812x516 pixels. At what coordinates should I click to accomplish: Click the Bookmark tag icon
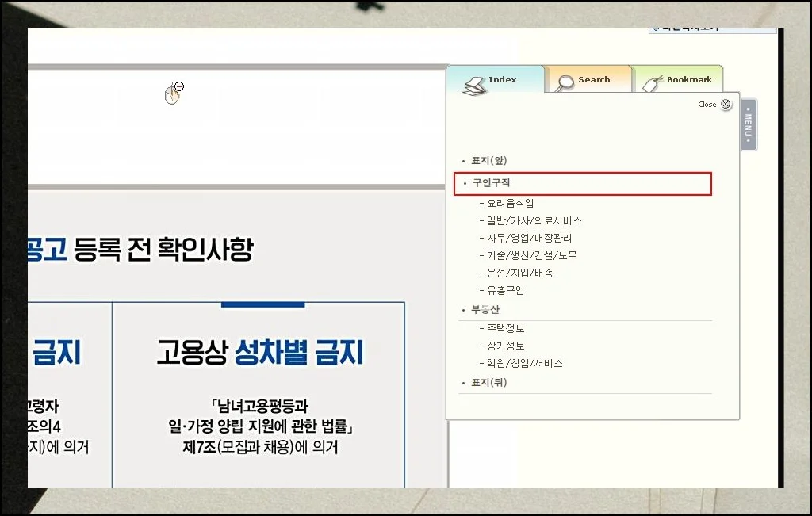click(x=652, y=83)
